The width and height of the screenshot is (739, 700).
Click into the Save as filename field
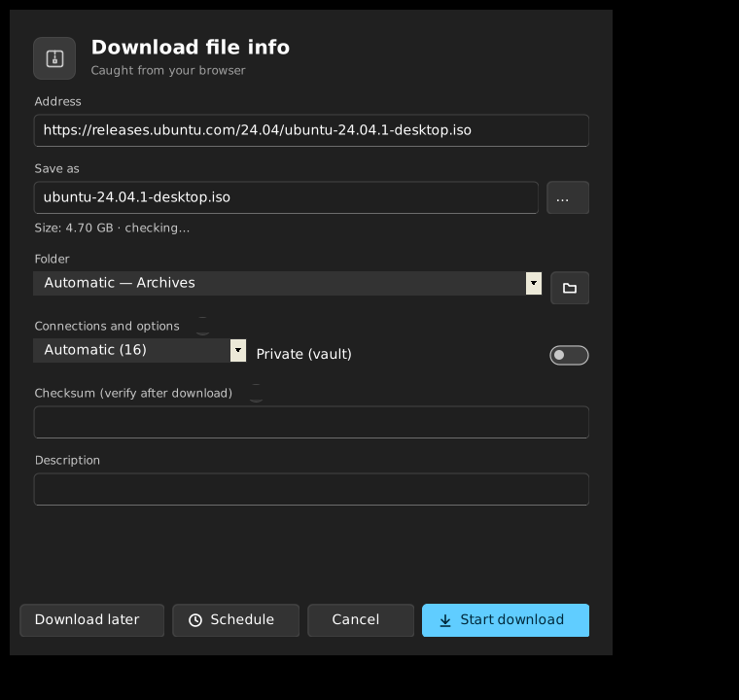pyautogui.click(x=286, y=197)
